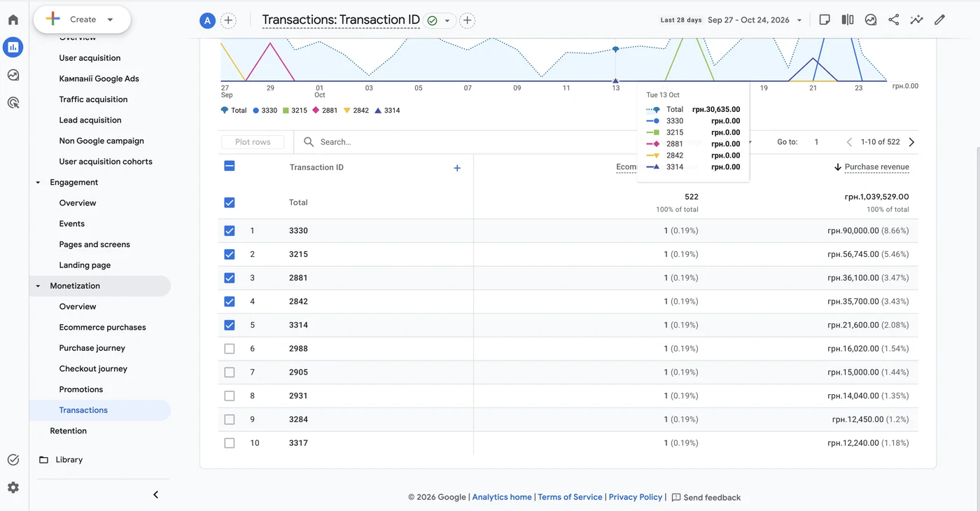Open Pages and screens report
Image resolution: width=980 pixels, height=511 pixels.
94,244
